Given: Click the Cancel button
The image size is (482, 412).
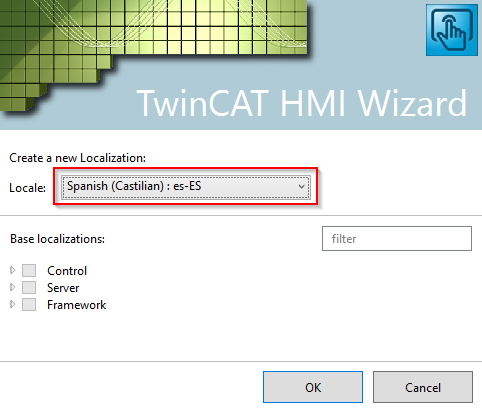Looking at the screenshot, I should pyautogui.click(x=423, y=387).
